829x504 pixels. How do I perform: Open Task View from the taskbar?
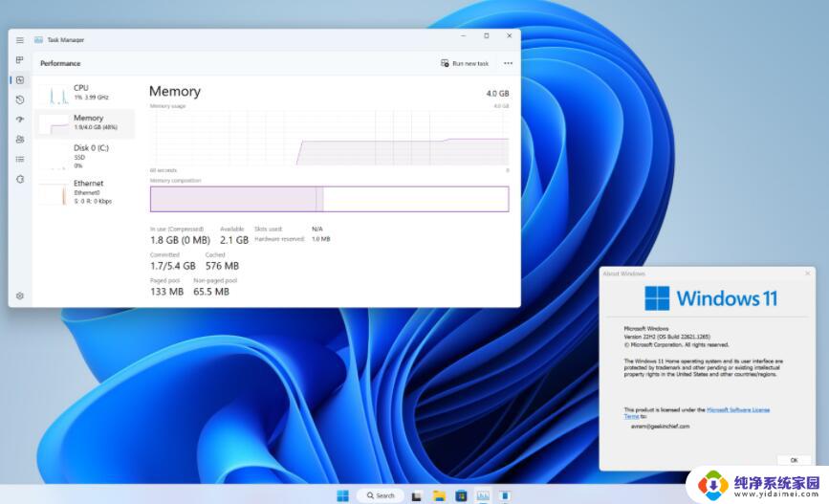(417, 496)
